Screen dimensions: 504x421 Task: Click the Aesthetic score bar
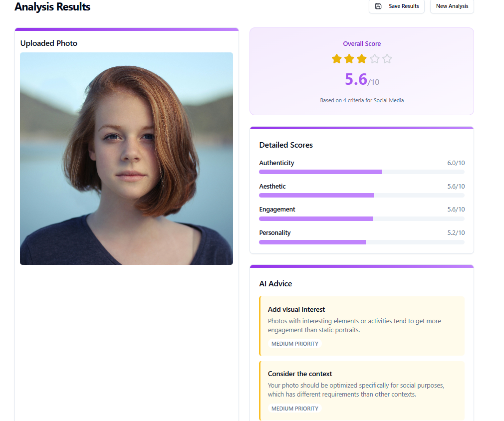(362, 196)
